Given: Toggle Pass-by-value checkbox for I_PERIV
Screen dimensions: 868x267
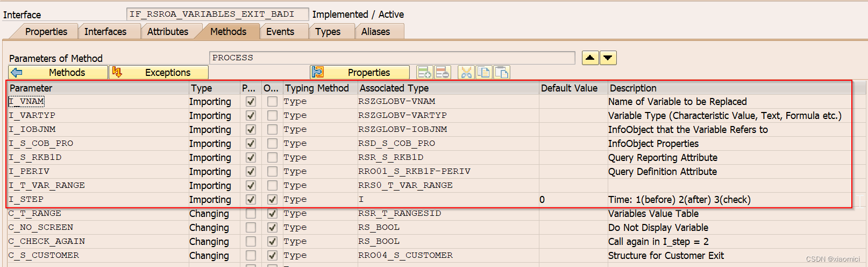Looking at the screenshot, I should [251, 171].
